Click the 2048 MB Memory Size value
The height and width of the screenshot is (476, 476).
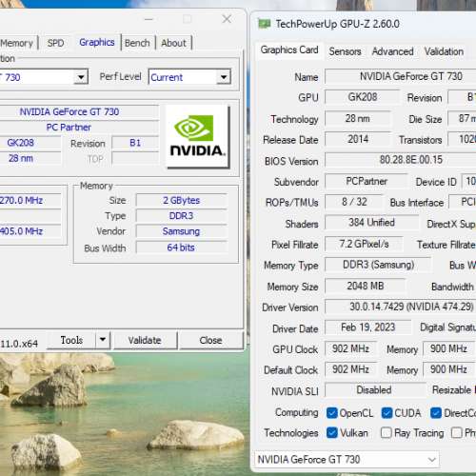[x=366, y=286]
